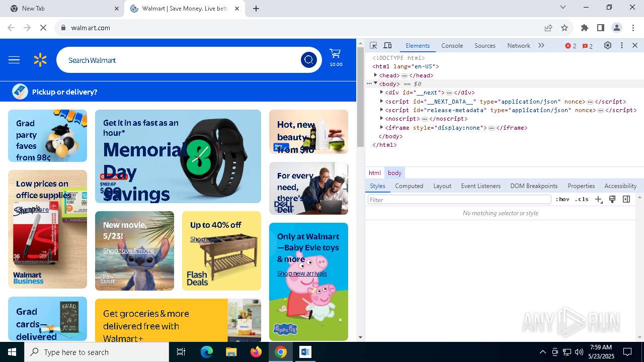Click the inspect element selector icon
Viewport: 644px width, 362px height.
click(x=373, y=45)
